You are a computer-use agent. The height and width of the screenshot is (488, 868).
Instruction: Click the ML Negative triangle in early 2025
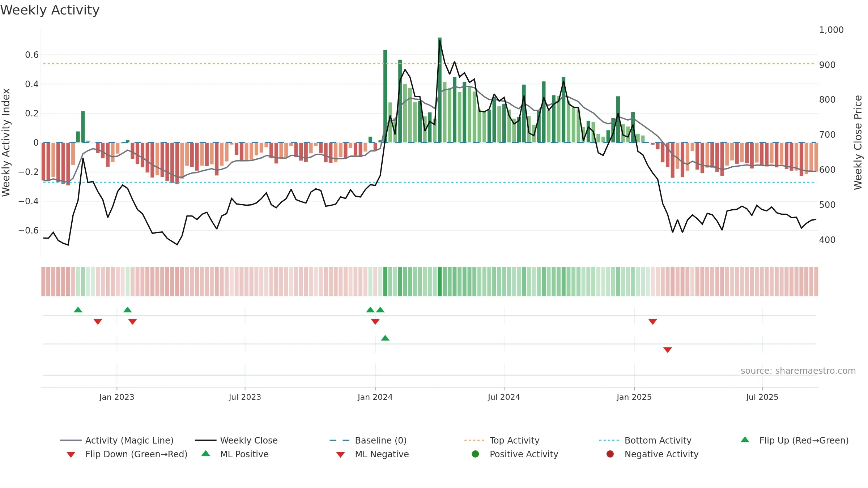tap(668, 350)
